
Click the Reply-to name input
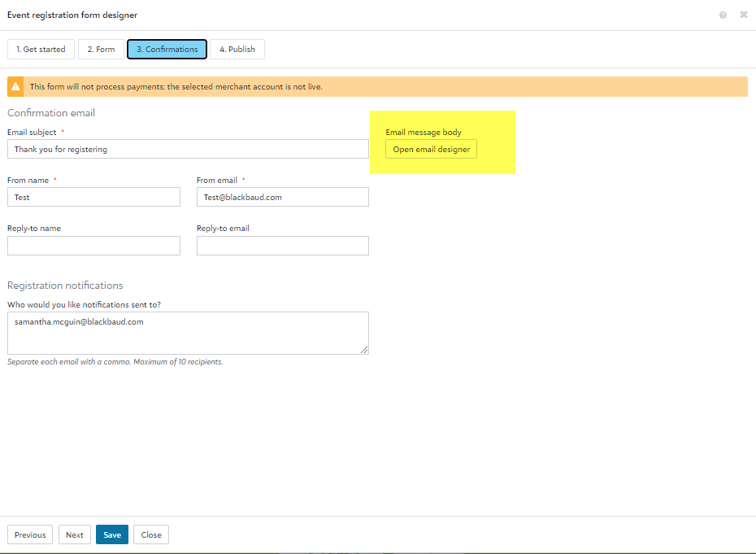click(x=93, y=246)
